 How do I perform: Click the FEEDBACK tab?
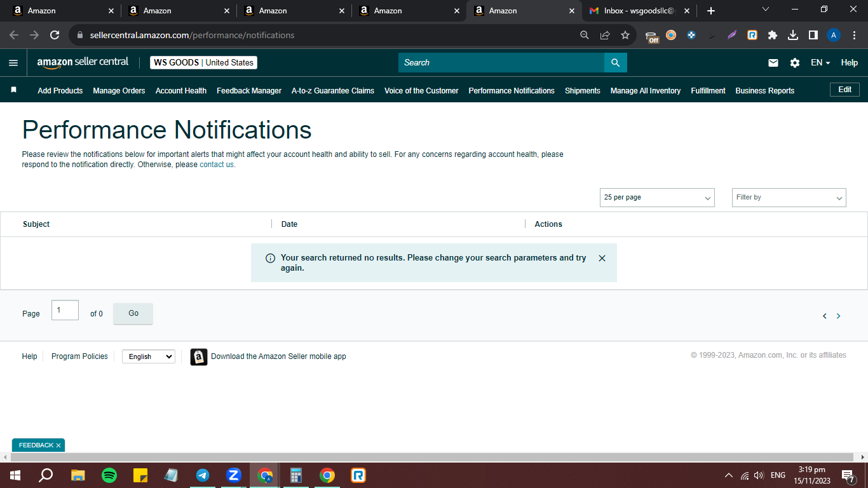click(x=38, y=445)
